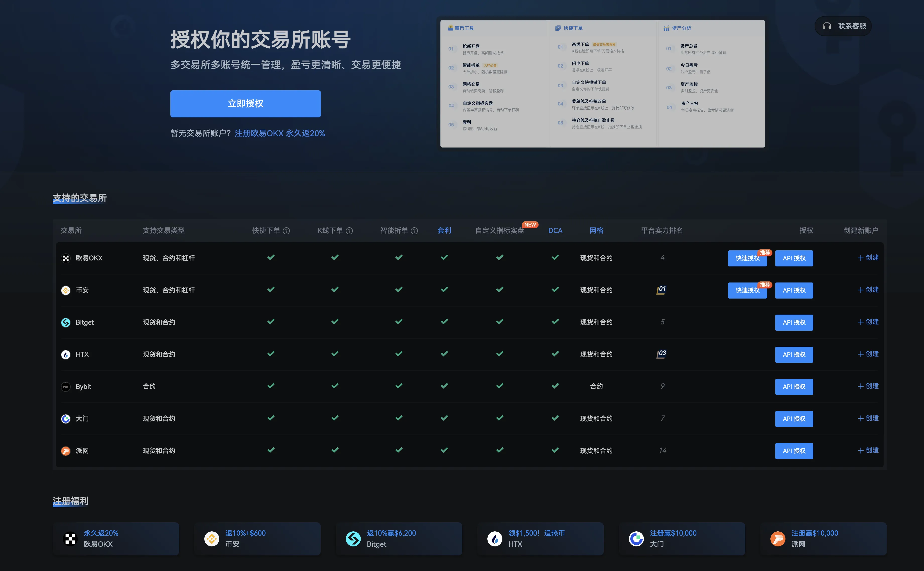Click the 派网 orange logo in table
Viewport: 924px width, 571px height.
[x=66, y=451]
